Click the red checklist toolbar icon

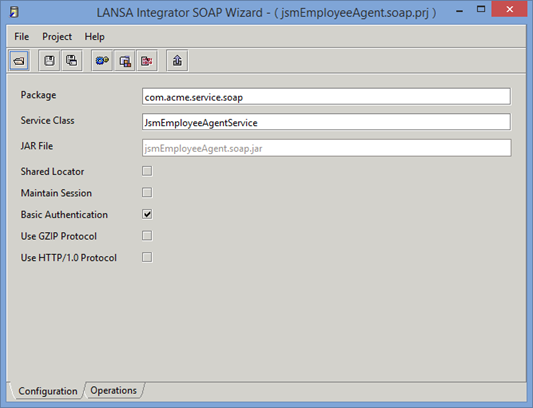coord(147,61)
